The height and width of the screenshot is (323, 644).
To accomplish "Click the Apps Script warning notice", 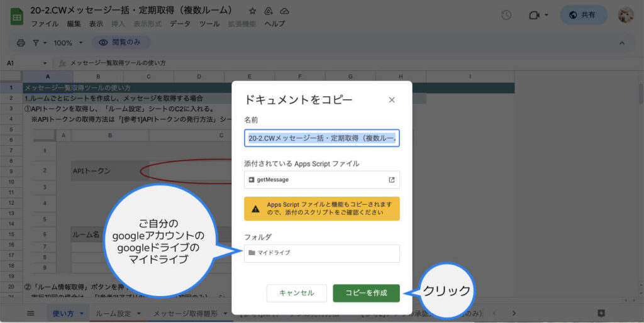I will click(x=321, y=209).
